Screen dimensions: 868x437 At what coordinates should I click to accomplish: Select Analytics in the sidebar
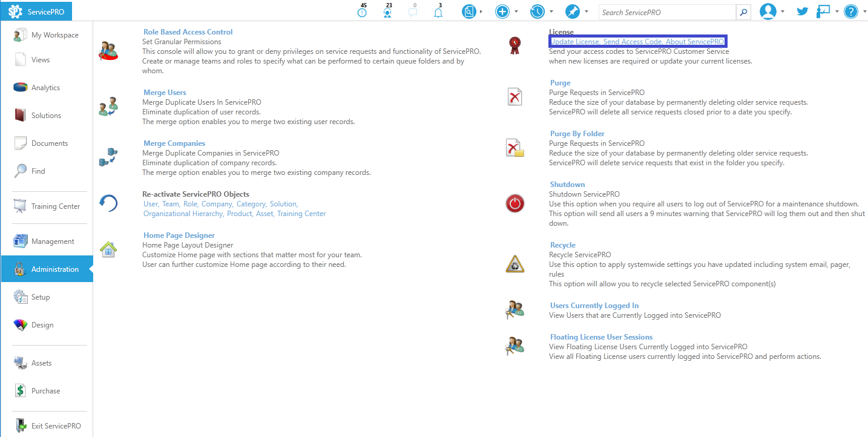[x=47, y=88]
